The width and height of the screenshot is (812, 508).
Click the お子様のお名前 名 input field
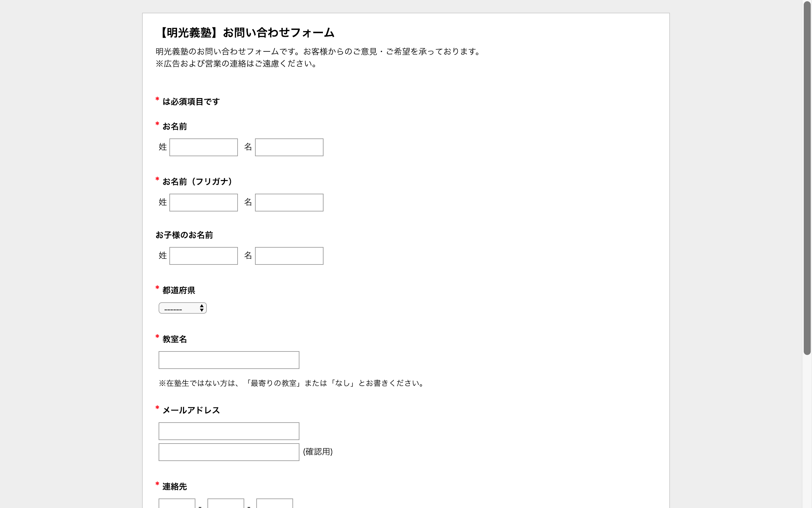pyautogui.click(x=289, y=256)
